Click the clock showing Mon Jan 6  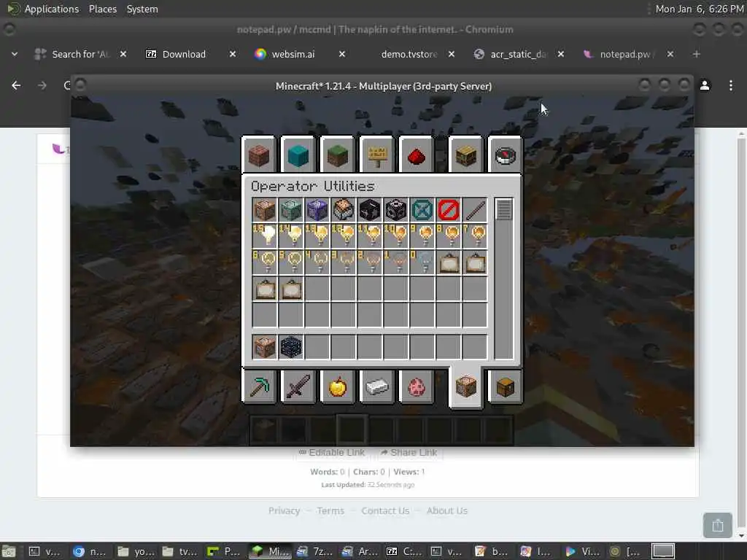(x=700, y=9)
